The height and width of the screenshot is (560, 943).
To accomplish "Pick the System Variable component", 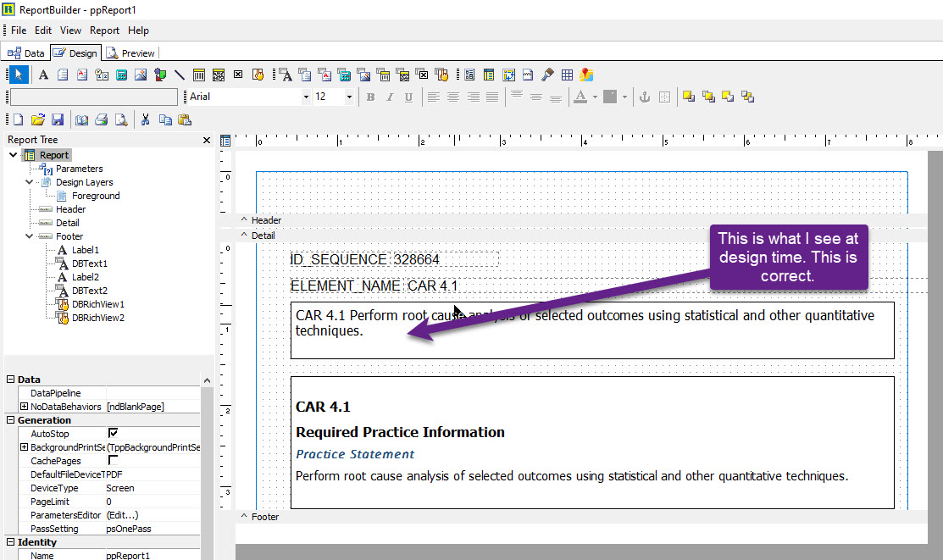I will click(102, 75).
